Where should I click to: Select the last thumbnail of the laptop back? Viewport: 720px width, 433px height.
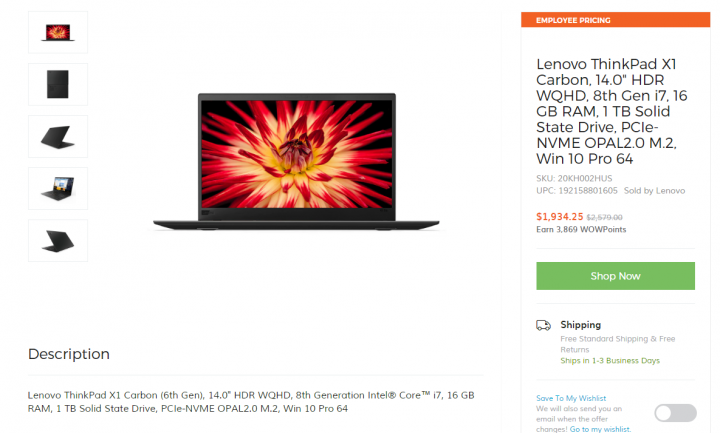tap(58, 241)
